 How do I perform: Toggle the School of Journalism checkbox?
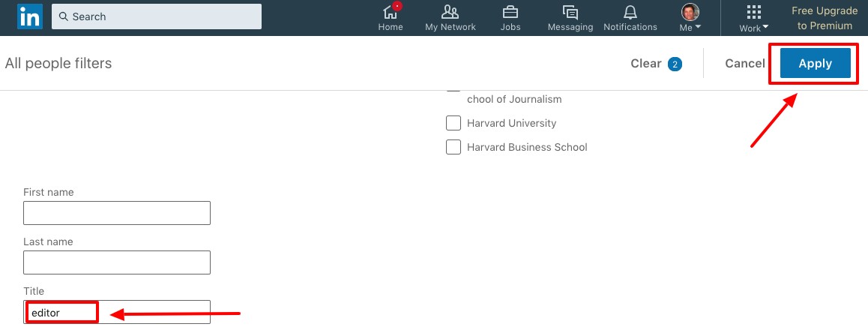[x=453, y=90]
